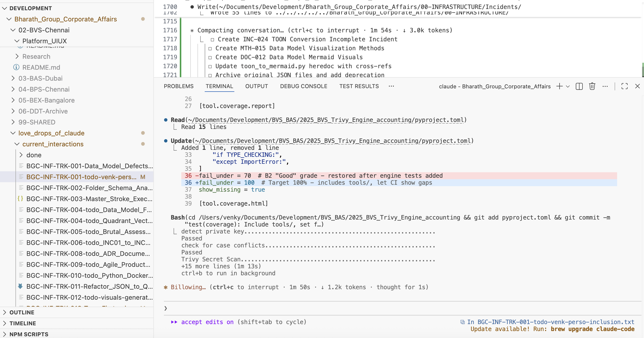Click the new terminal plus icon
Viewport: 644px width, 338px height.
pyautogui.click(x=559, y=86)
